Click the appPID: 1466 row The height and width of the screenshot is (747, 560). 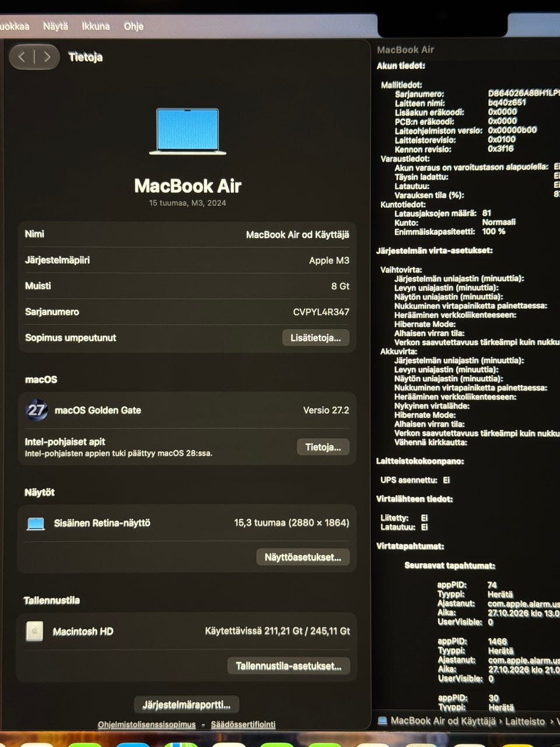pos(473,641)
